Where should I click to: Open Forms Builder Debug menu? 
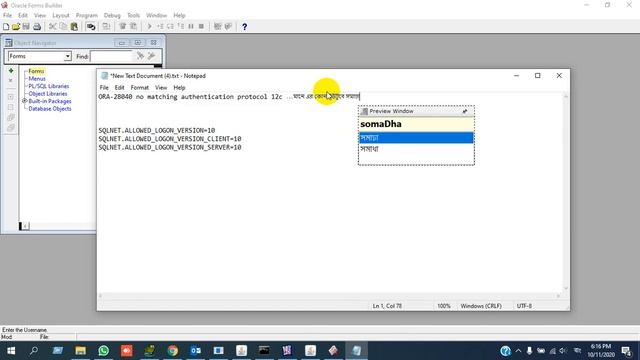pos(112,15)
